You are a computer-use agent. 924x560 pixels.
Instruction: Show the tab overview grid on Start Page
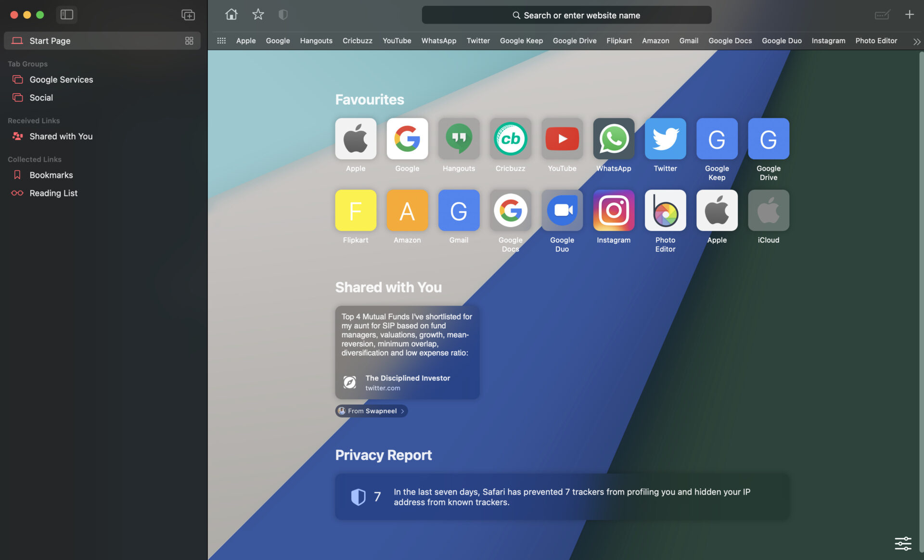pos(189,41)
